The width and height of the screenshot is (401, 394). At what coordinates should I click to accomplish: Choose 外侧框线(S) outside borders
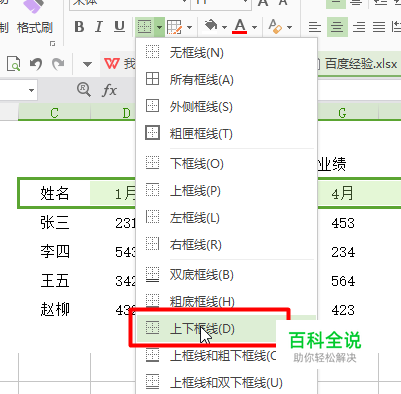(226, 106)
